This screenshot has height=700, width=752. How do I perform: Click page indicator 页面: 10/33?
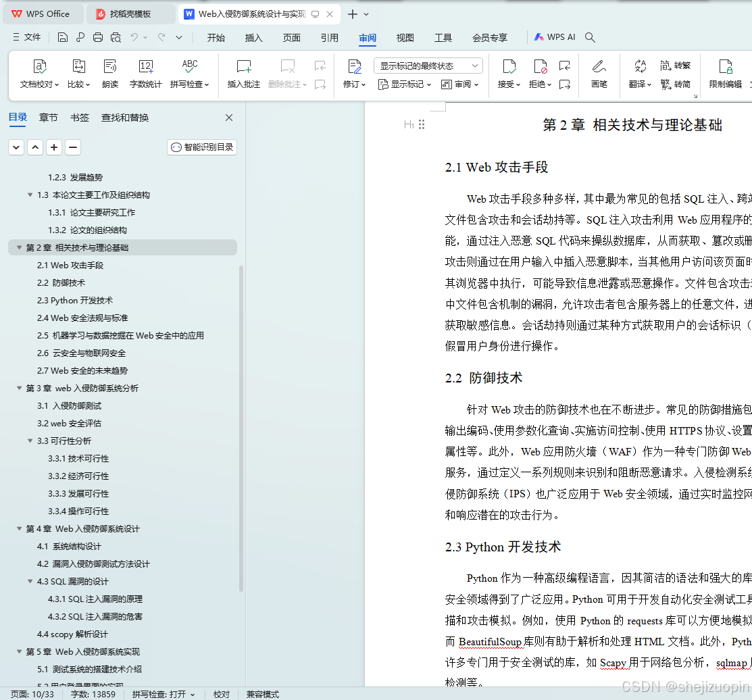(32, 694)
